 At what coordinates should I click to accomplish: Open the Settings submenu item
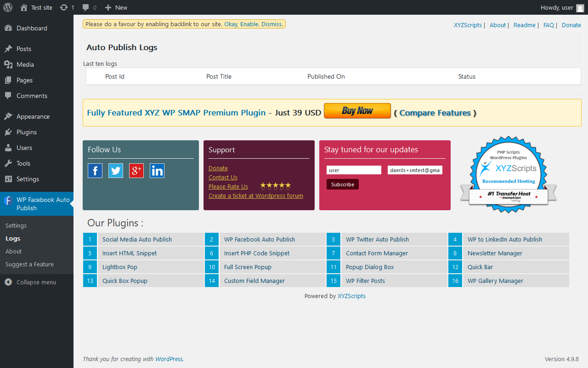[16, 225]
